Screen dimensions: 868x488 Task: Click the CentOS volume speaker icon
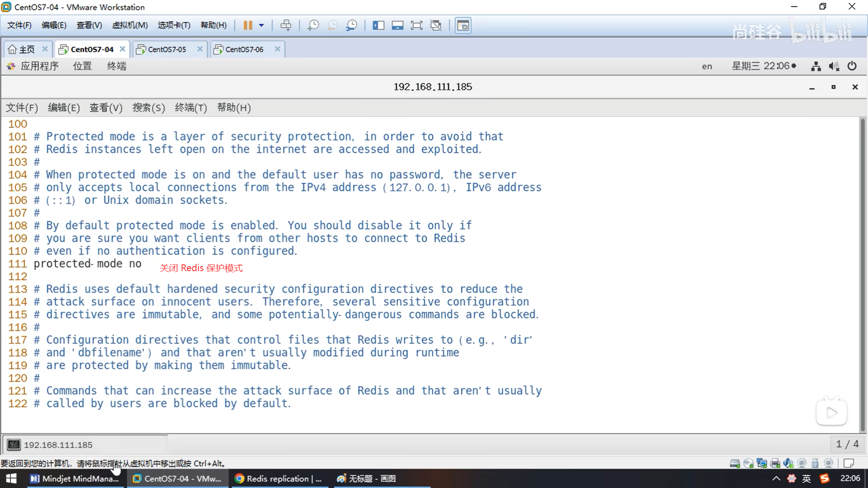pos(834,66)
